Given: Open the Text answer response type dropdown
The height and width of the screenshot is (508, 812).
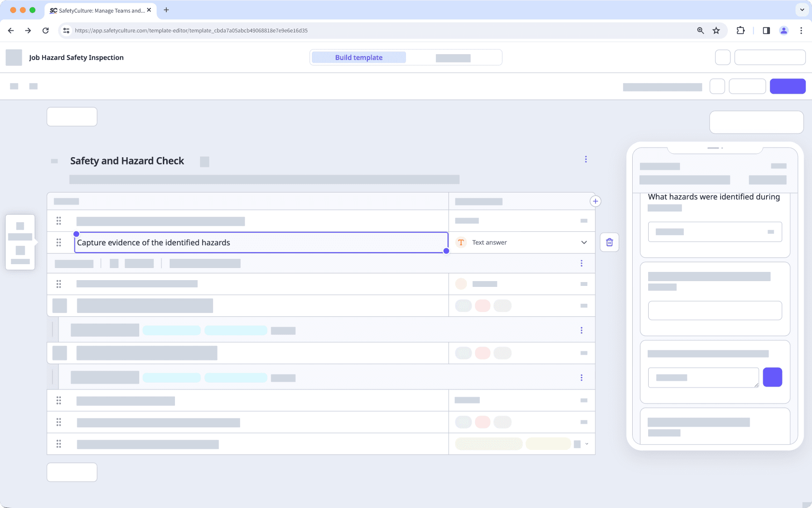Looking at the screenshot, I should pyautogui.click(x=583, y=242).
